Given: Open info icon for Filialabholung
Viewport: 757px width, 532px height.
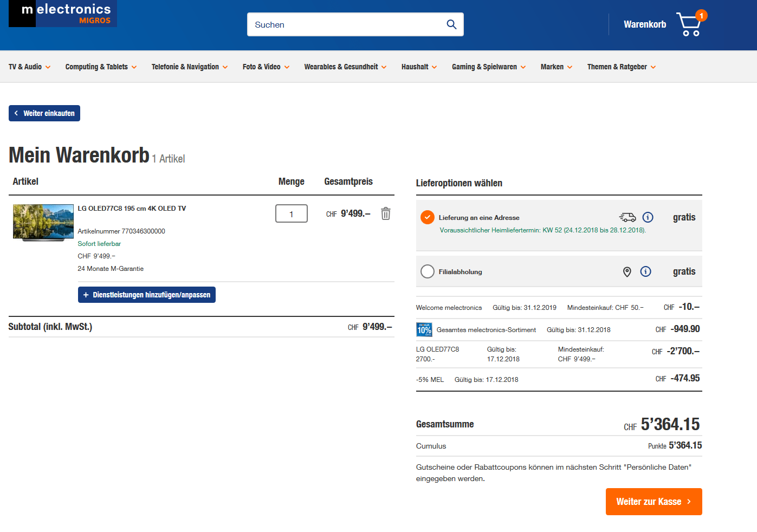Looking at the screenshot, I should 645,271.
